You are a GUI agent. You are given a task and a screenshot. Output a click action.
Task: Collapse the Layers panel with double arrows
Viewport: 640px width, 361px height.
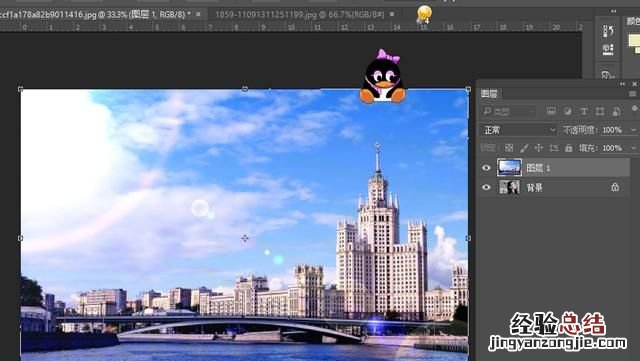click(622, 84)
